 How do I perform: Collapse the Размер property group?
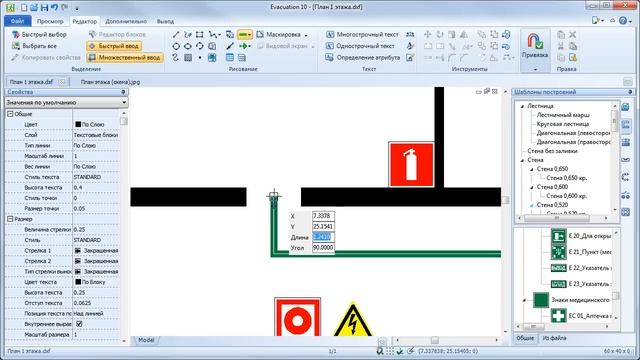[10, 219]
